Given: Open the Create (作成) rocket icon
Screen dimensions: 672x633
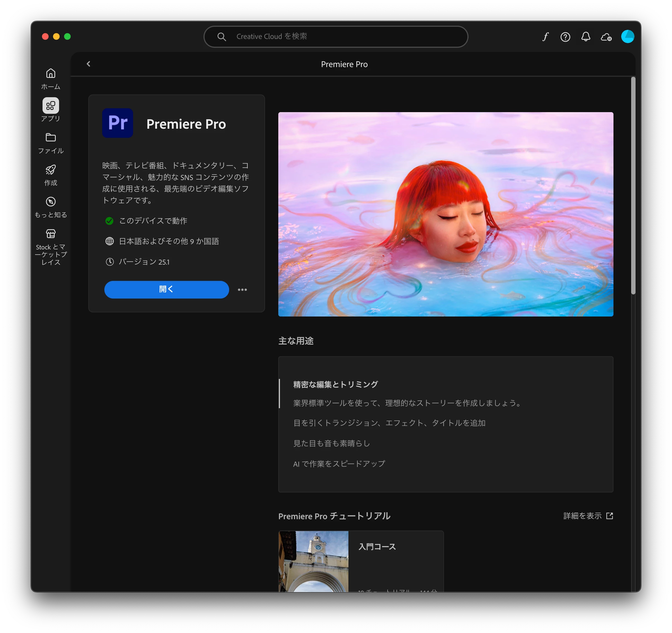Looking at the screenshot, I should [51, 175].
